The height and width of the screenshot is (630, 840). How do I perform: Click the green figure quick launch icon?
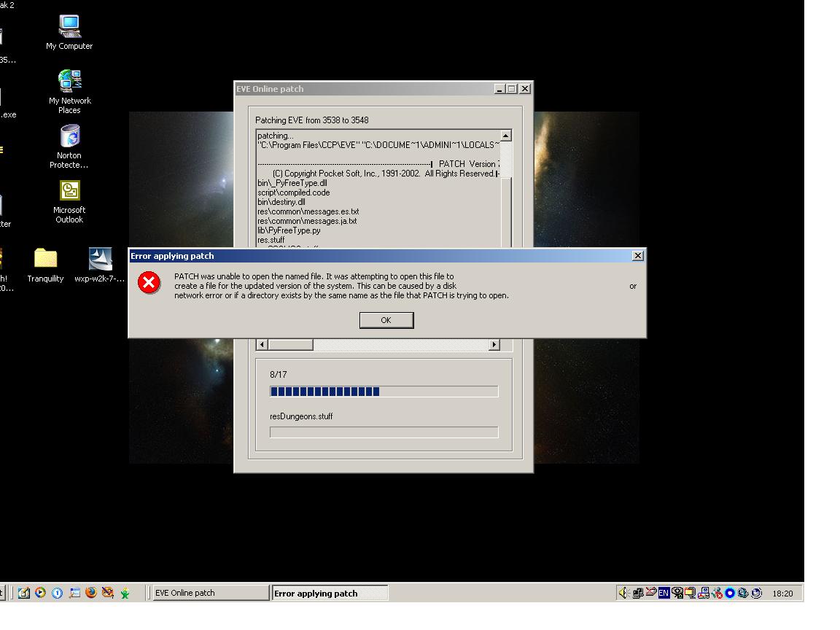(125, 593)
